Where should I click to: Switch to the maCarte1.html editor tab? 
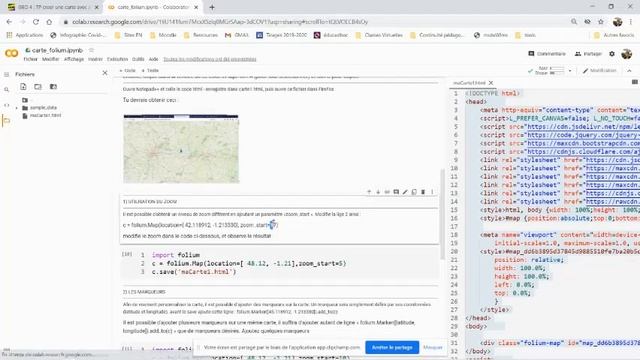tap(469, 83)
